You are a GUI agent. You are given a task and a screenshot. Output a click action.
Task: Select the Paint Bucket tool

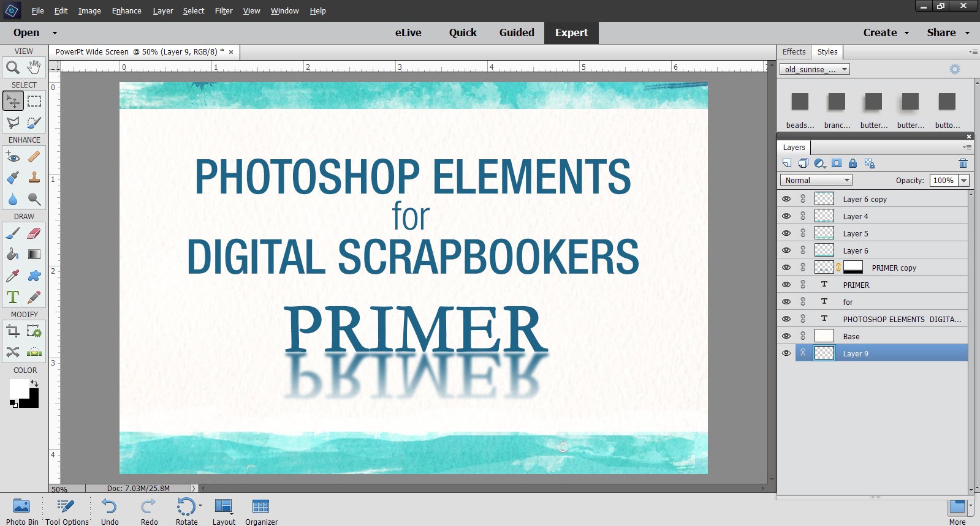point(13,254)
